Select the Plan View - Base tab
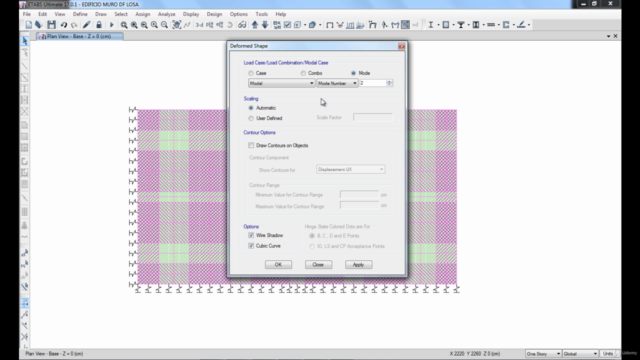Viewport: 640px width, 360px height. (80, 36)
